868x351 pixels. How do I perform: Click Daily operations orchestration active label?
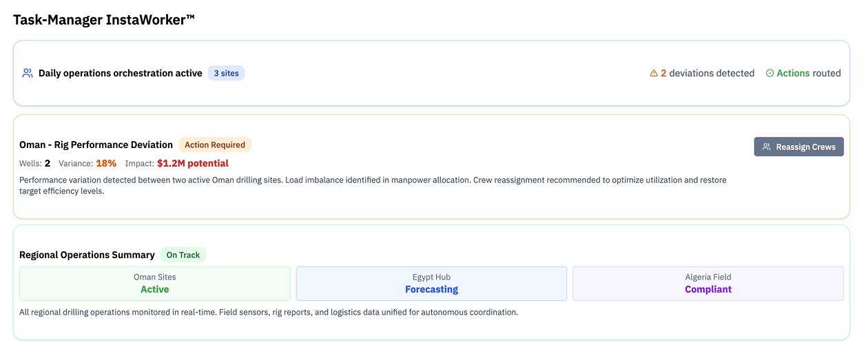tap(120, 73)
